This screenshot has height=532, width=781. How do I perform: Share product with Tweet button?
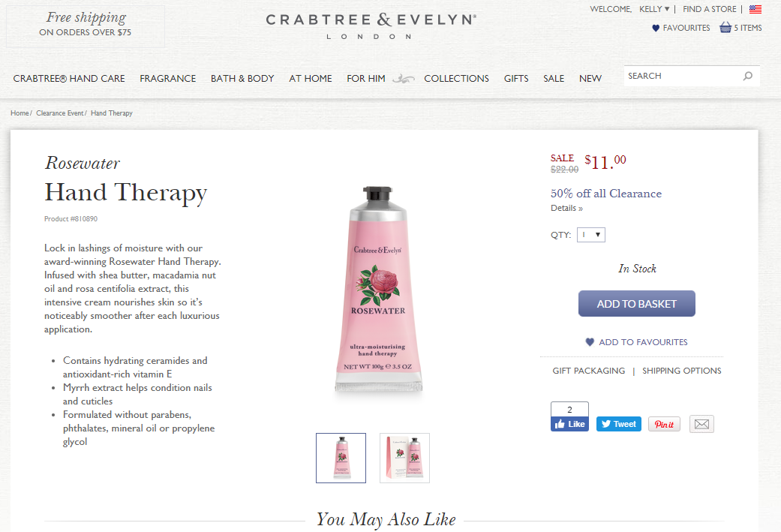point(619,424)
